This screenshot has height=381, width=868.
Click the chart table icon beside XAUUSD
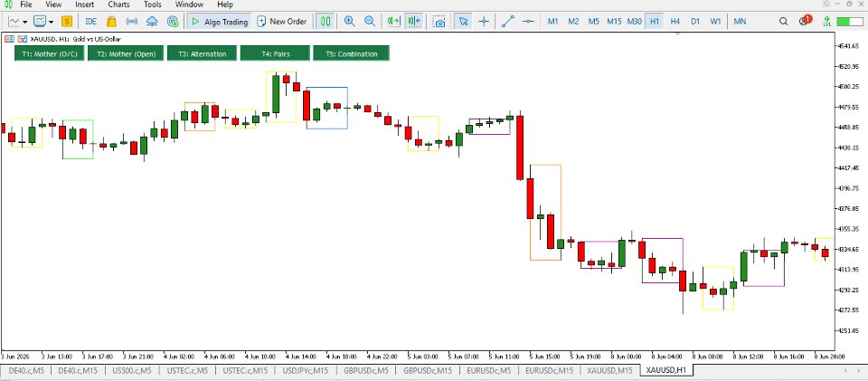pyautogui.click(x=9, y=39)
